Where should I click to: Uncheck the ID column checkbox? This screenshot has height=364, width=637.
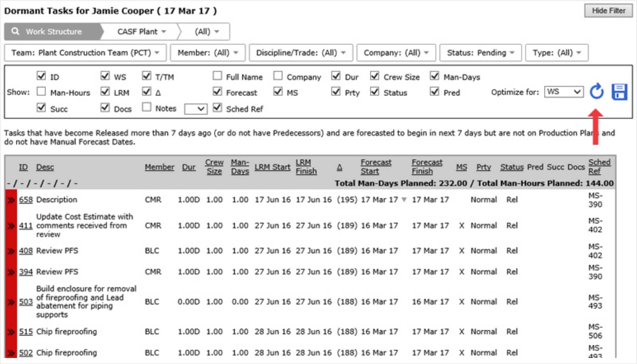(41, 76)
